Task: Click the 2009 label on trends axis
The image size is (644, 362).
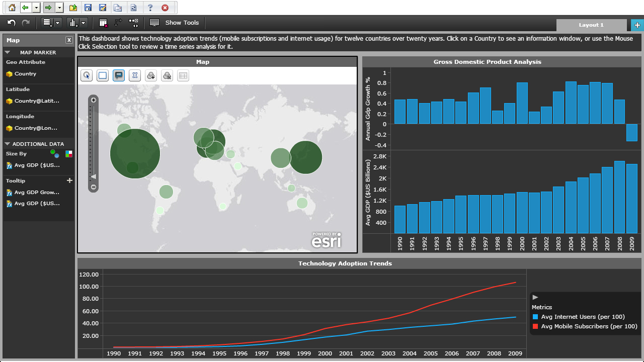Action: 515,353
